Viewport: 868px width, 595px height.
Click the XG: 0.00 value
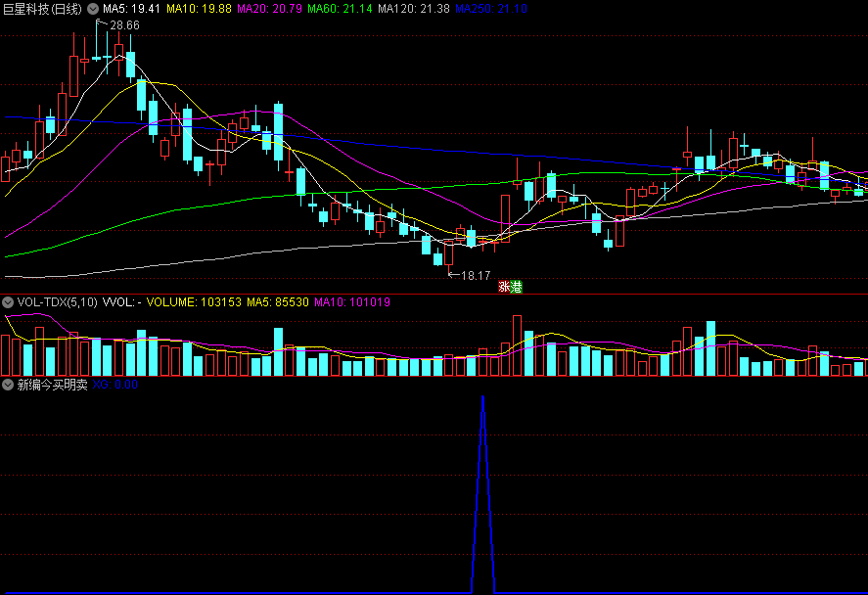point(115,385)
